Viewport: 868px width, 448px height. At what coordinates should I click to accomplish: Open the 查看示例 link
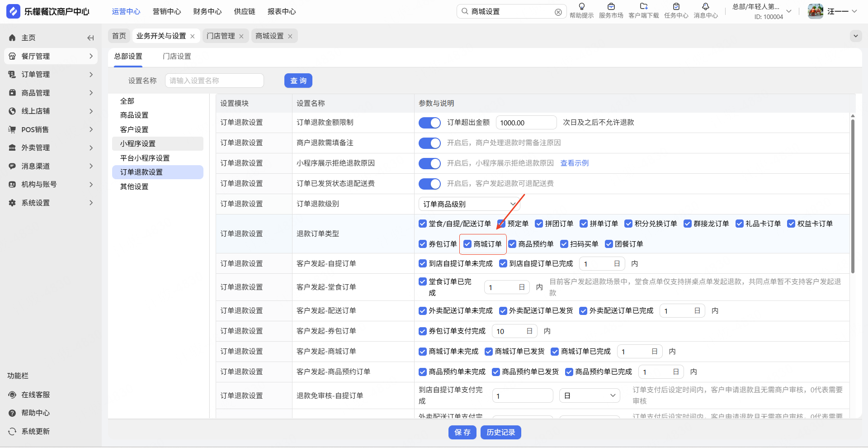point(574,163)
